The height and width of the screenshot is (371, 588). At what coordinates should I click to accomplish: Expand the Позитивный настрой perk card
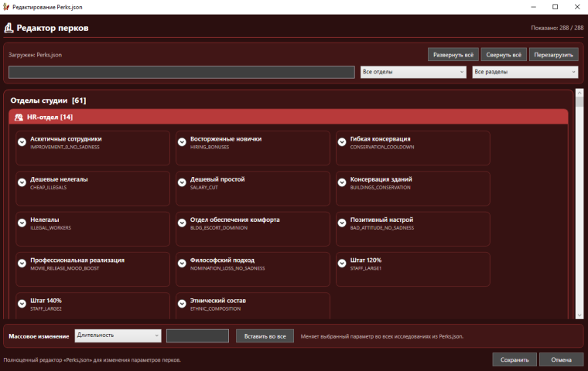click(342, 223)
